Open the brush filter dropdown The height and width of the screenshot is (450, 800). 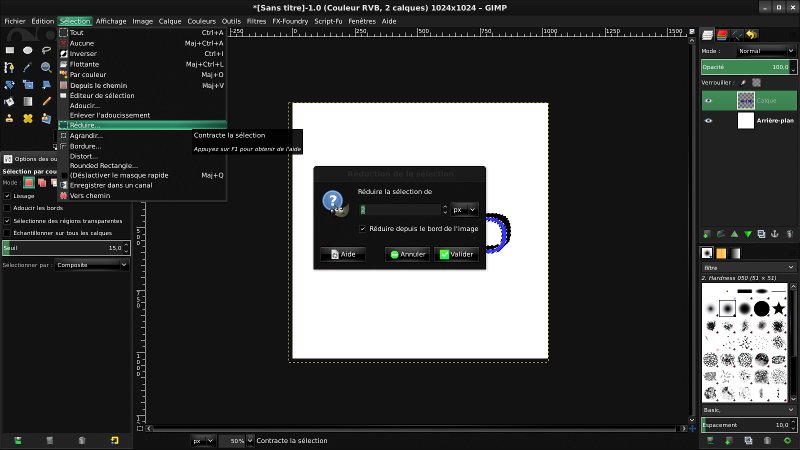click(748, 268)
